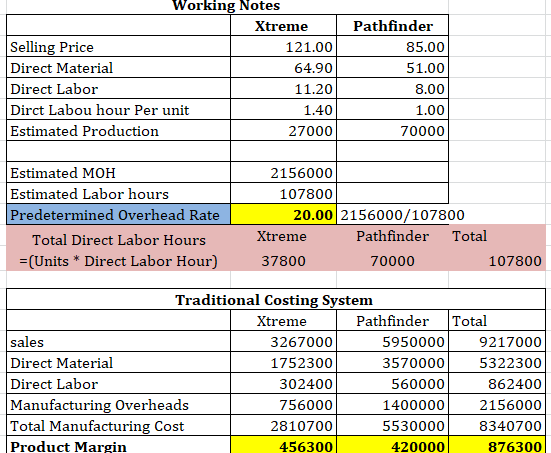Image resolution: width=551 pixels, height=453 pixels.
Task: Select Xtreme product margin 456300
Action: 283,445
